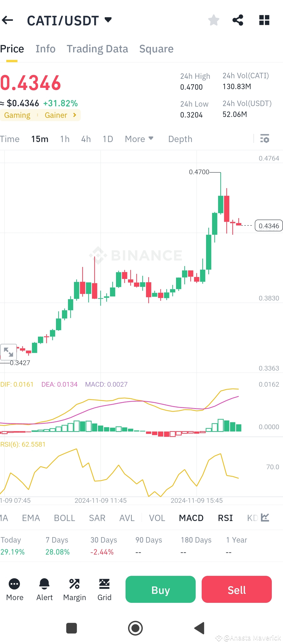This screenshot has width=283, height=644.
Task: Open the chart settings icon beside Depth
Action: (x=264, y=139)
